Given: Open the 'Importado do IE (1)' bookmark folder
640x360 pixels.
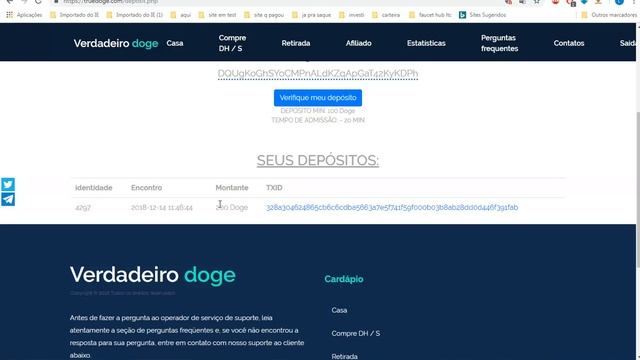Looking at the screenshot, I should 135,15.
